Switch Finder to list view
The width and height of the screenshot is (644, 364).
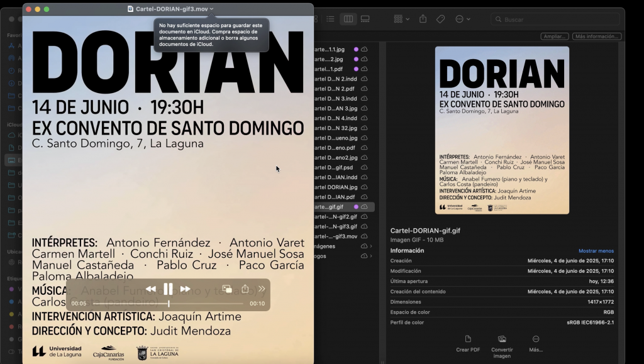331,19
